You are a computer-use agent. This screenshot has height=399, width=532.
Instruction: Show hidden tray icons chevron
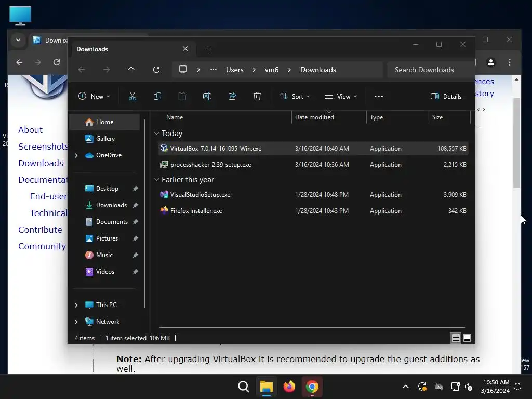[x=405, y=387]
